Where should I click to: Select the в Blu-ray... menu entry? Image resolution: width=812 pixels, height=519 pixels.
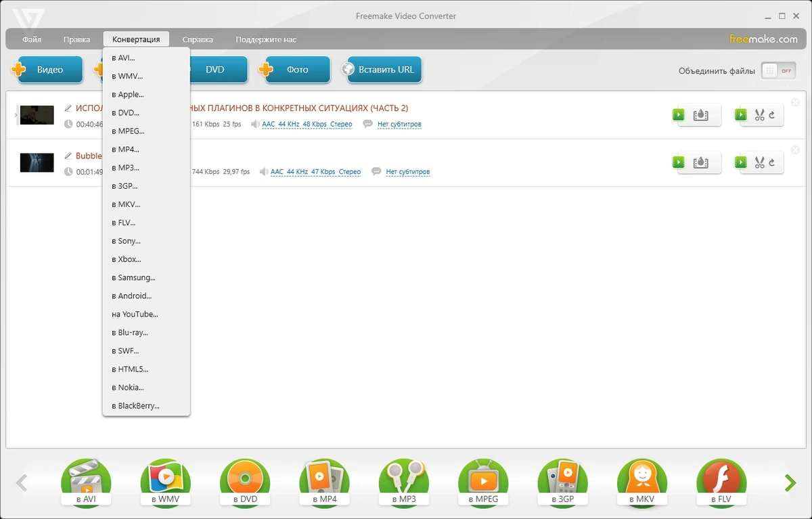[146, 332]
